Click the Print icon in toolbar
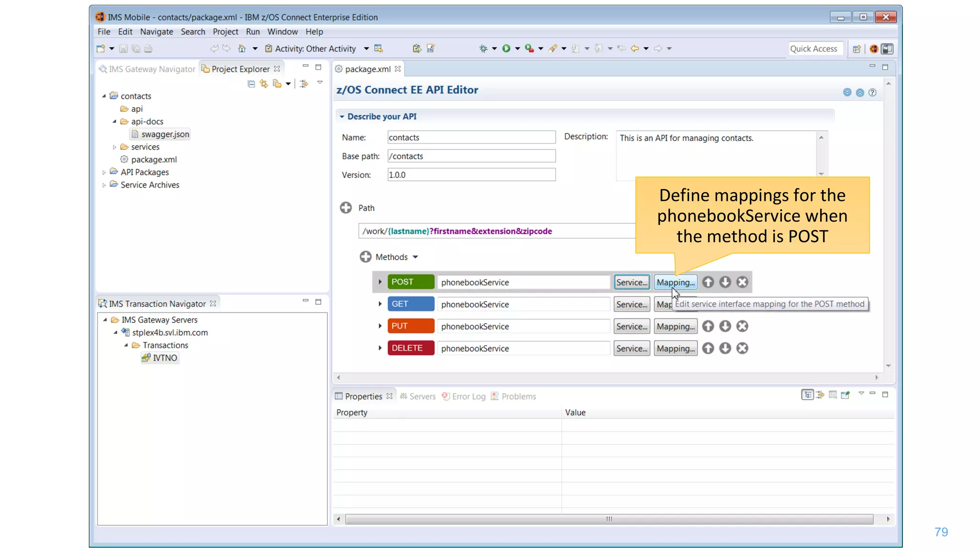980x551 pixels. [x=148, y=48]
